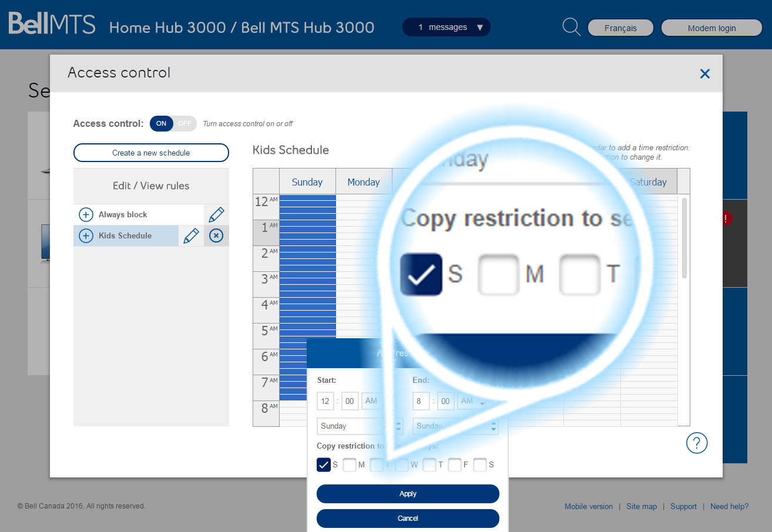Click the Bell MTS logo

point(52,25)
